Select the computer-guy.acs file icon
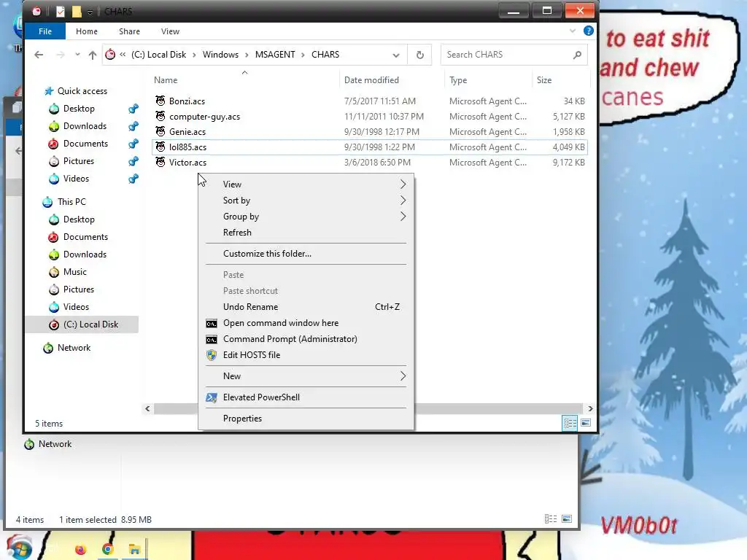Viewport: 747px width, 560px height. coord(160,116)
